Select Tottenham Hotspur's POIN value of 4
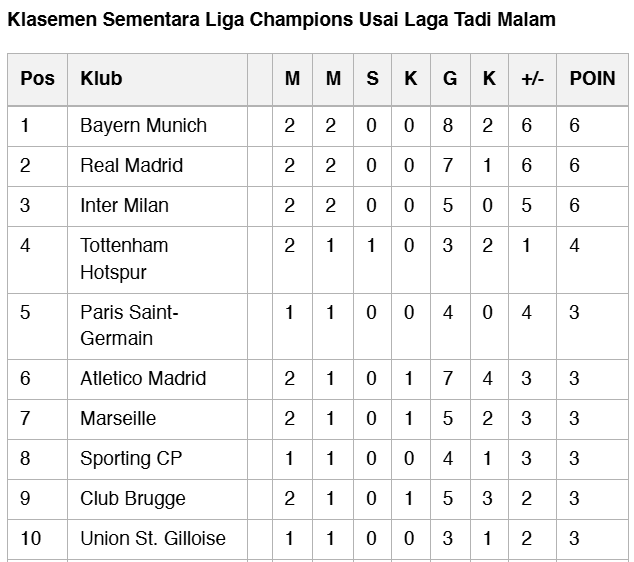This screenshot has width=634, height=562. 575,245
